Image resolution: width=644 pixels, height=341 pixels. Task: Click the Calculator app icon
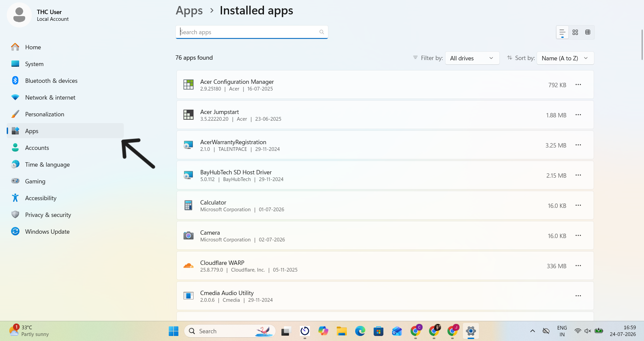click(189, 205)
